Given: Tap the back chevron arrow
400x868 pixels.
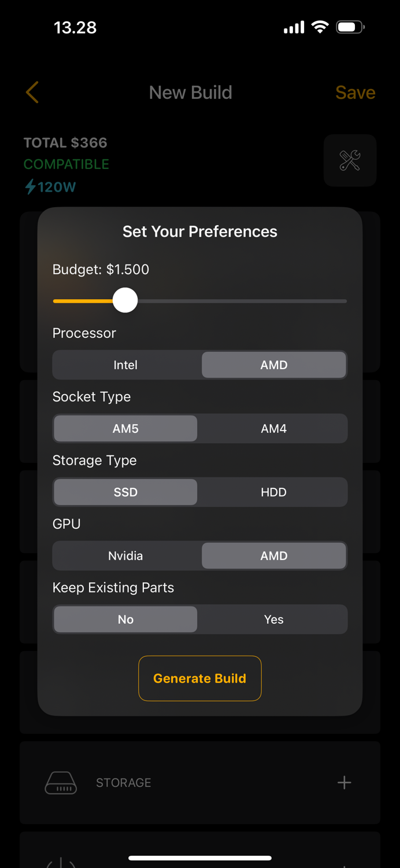Looking at the screenshot, I should [x=32, y=92].
